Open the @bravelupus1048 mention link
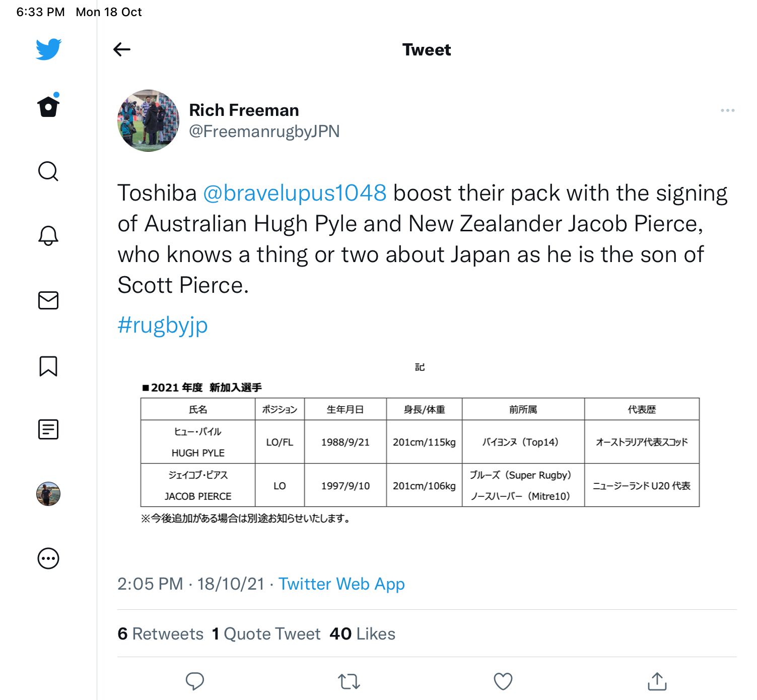 point(295,193)
